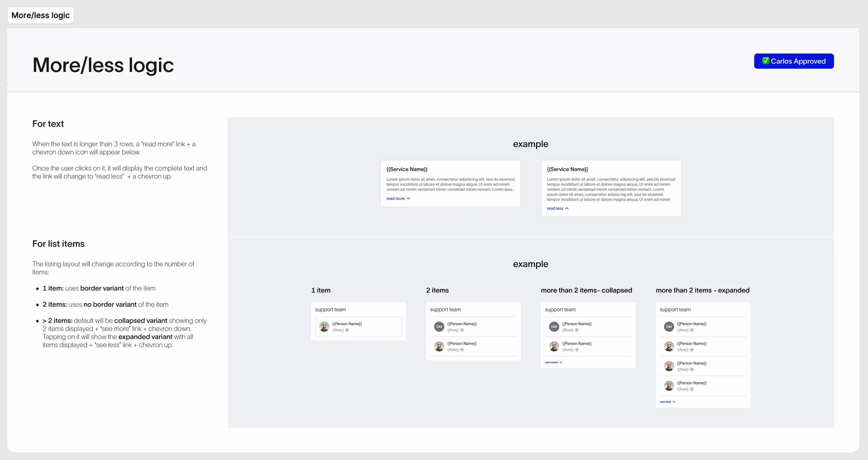Click "support team" in the 1 item card

330,310
